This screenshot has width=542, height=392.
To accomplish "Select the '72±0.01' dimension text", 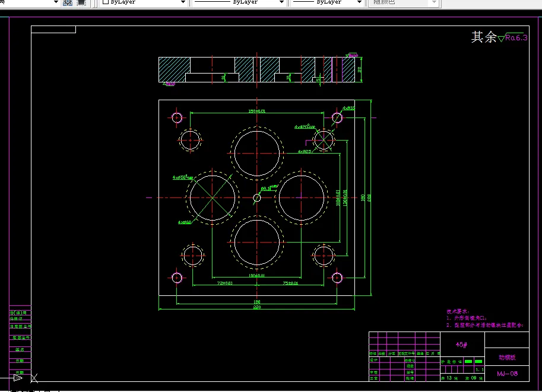I will pyautogui.click(x=224, y=283).
